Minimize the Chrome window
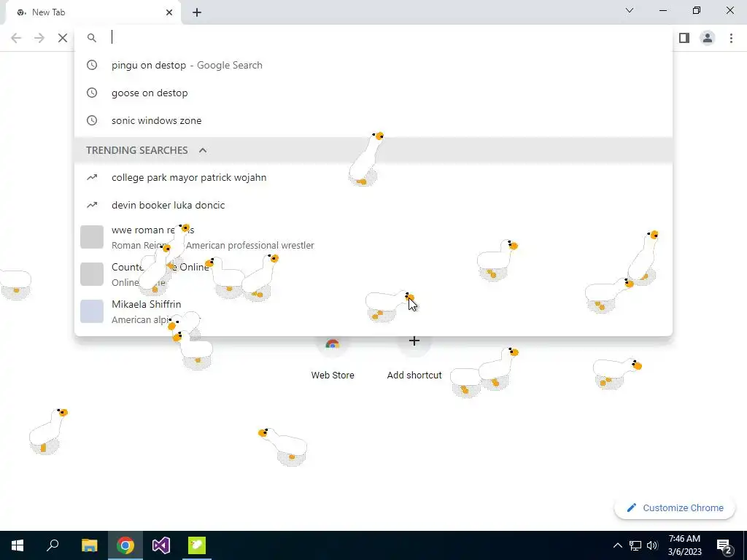 tap(662, 10)
